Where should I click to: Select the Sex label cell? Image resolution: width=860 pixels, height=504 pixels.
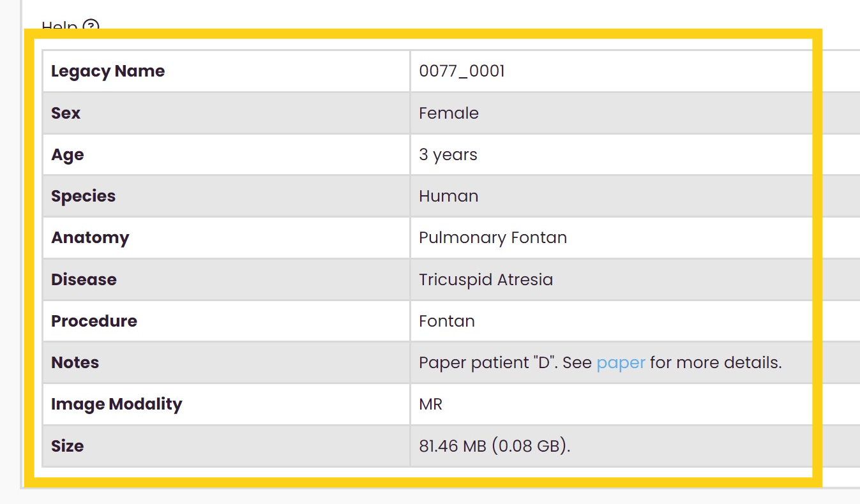point(66,113)
